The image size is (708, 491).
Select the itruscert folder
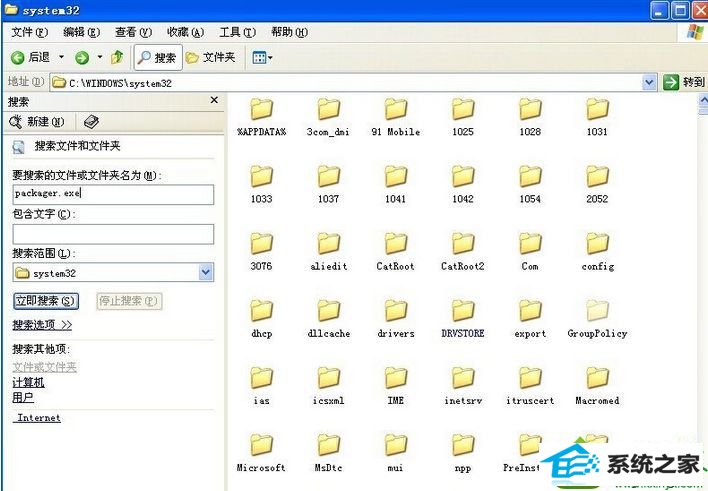(x=530, y=386)
